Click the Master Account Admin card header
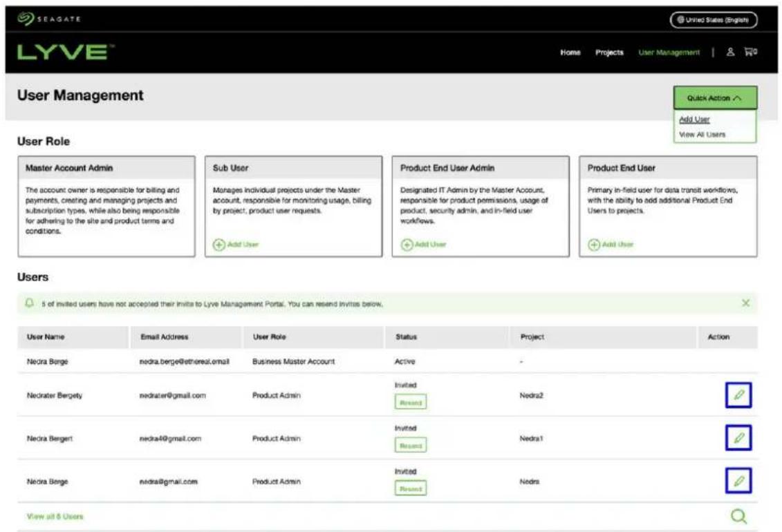The image size is (782, 532). point(106,168)
